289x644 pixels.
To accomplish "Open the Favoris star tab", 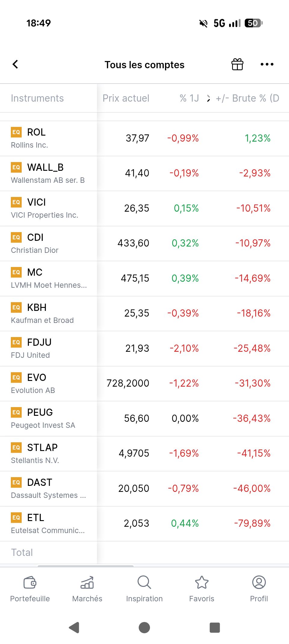I will [x=202, y=589].
